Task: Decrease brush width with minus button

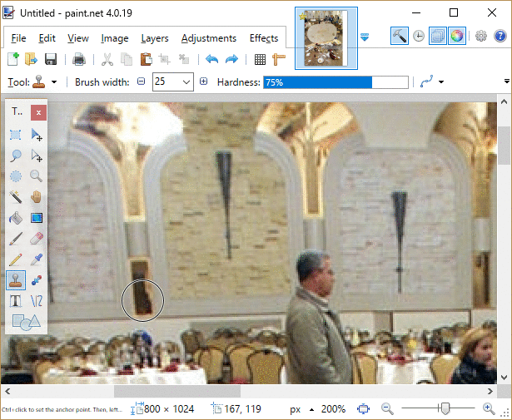Action: (141, 82)
